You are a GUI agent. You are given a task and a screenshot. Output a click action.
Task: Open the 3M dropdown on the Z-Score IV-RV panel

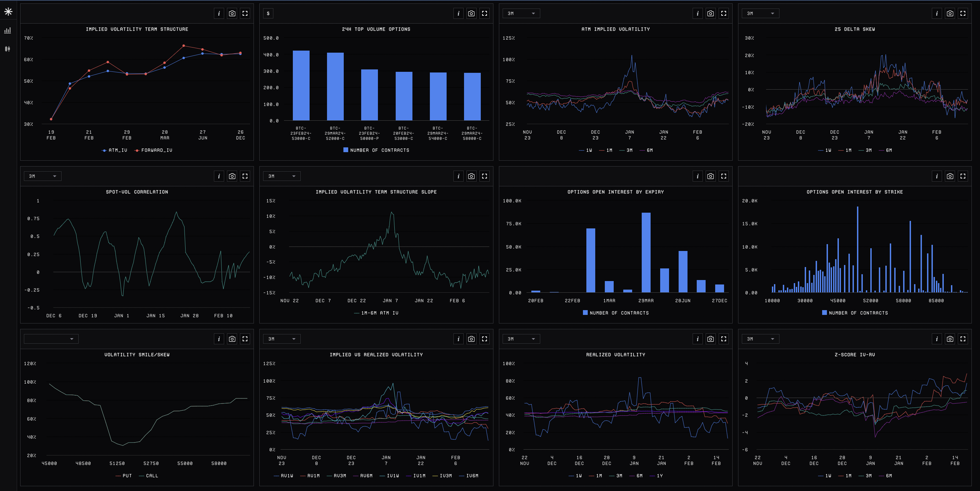[x=760, y=339]
